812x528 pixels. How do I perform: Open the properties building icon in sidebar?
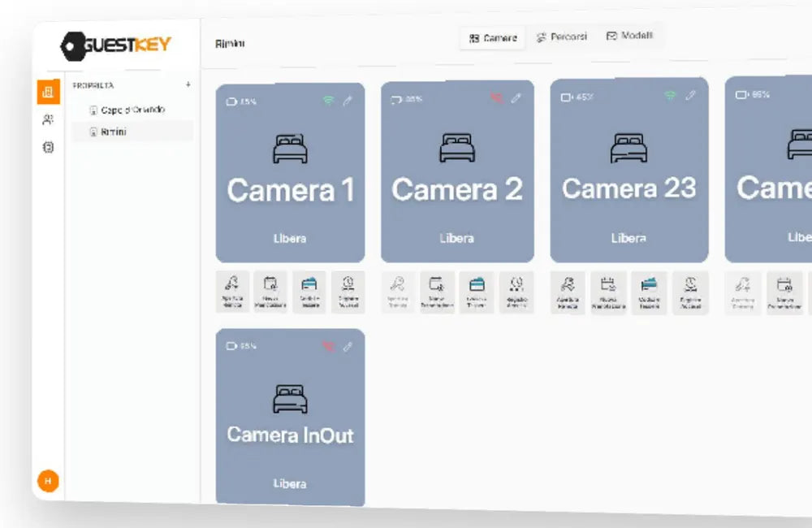pyautogui.click(x=48, y=92)
